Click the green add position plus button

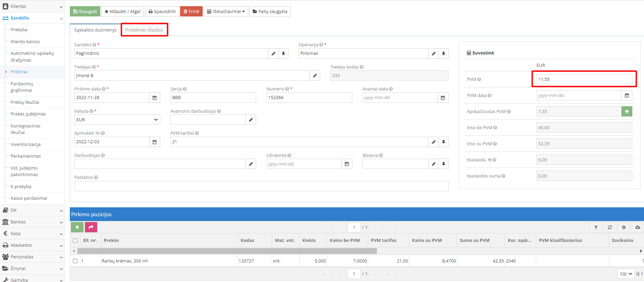pyautogui.click(x=77, y=227)
